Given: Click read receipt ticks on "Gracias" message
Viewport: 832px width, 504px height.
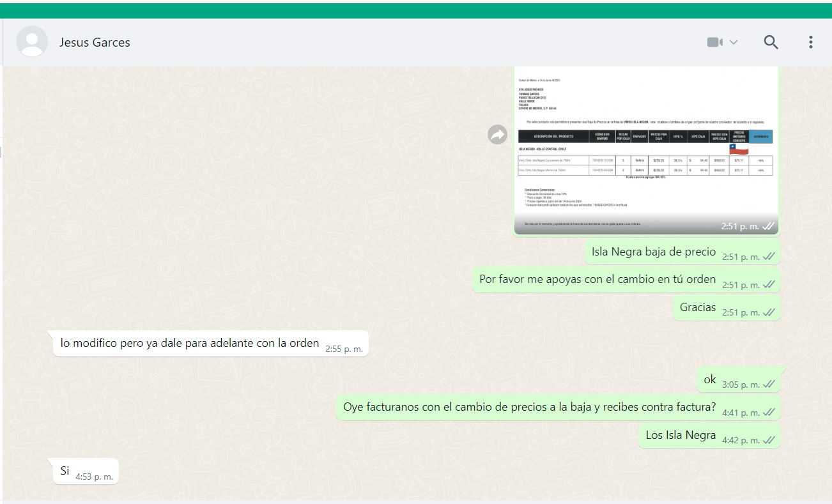Looking at the screenshot, I should tap(769, 312).
